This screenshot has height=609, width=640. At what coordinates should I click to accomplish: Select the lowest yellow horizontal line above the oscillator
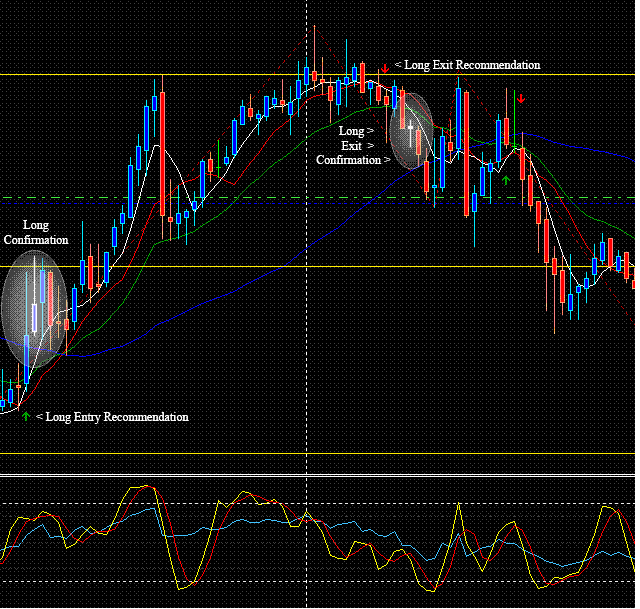point(318,453)
